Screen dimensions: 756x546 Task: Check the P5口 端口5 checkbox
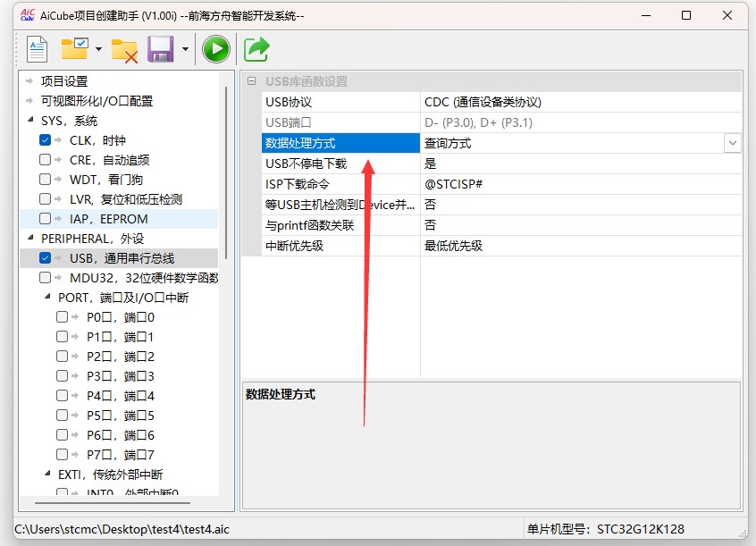(x=63, y=416)
